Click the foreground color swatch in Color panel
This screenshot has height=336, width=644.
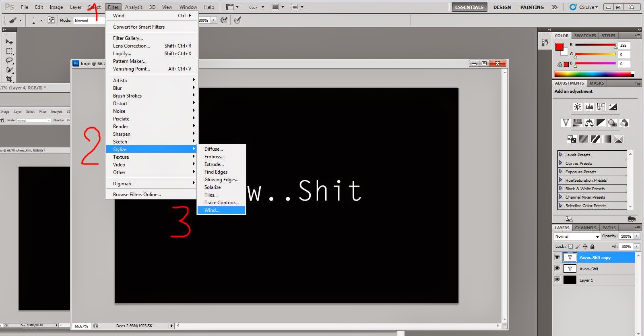[559, 47]
